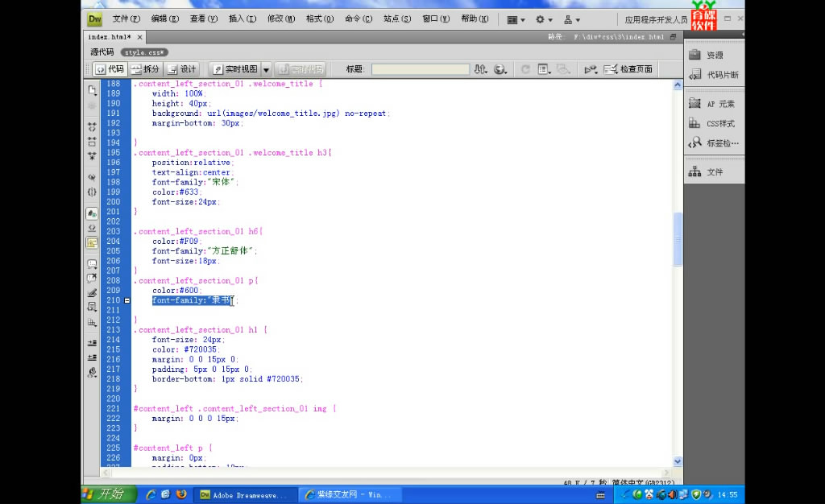Open Preview in Browser globe icon
This screenshot has height=504, width=825.
[x=500, y=69]
